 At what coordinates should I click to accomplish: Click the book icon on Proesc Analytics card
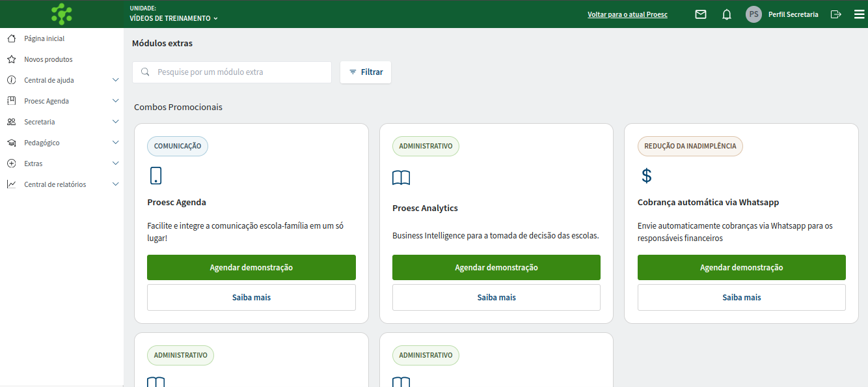pos(401,178)
